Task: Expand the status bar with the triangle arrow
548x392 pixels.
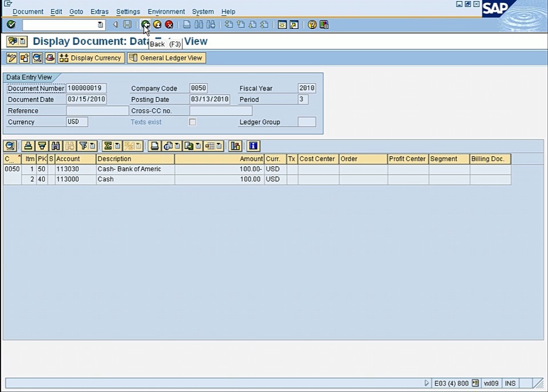Action: coord(426,383)
